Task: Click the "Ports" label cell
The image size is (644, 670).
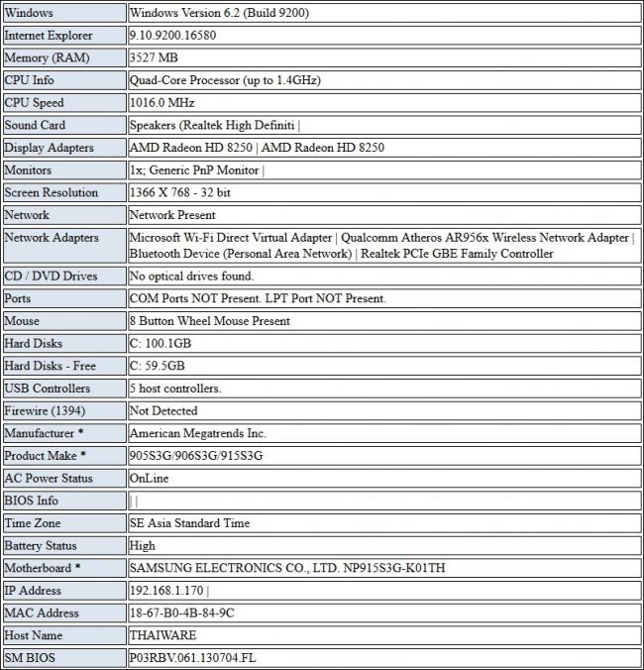Action: 64,298
